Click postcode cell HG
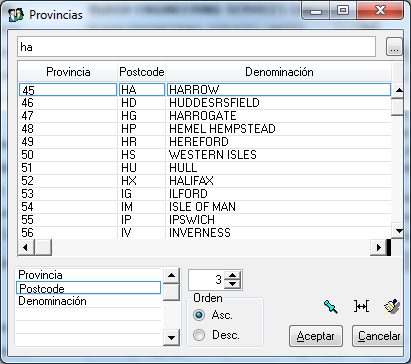The image size is (411, 364). 142,116
